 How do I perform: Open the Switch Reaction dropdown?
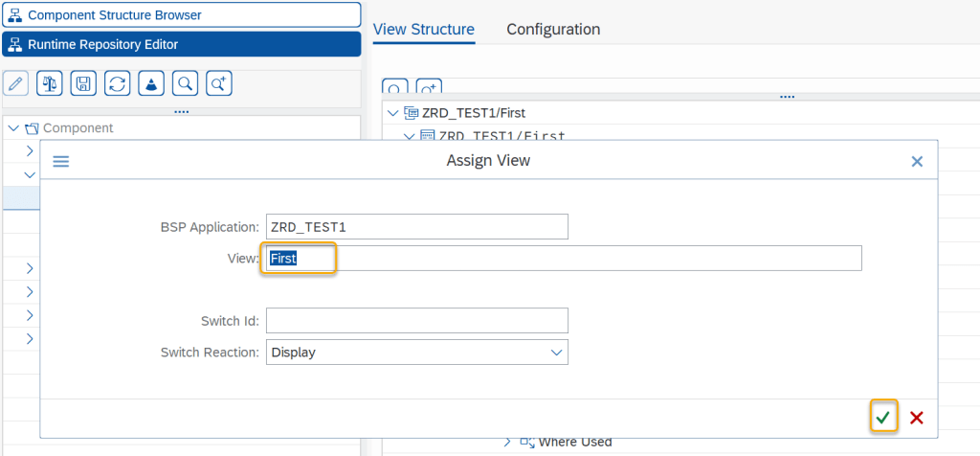click(x=557, y=353)
